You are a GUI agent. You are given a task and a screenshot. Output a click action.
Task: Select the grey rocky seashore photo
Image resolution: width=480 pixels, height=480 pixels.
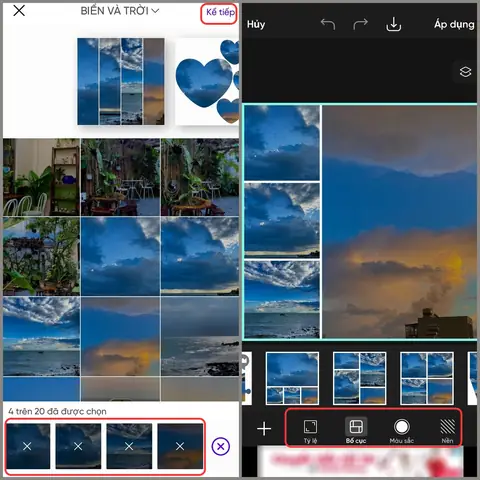200,336
